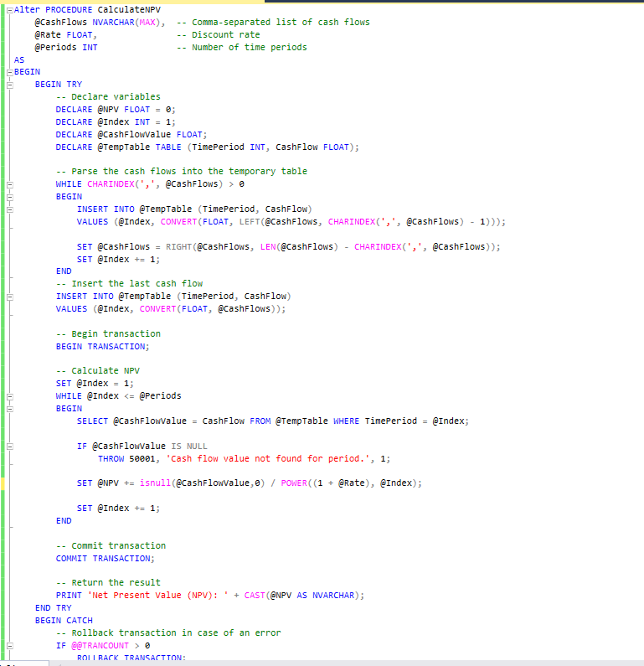Collapse the Alter PROCEDURE CalculateNPV block

tap(10, 10)
